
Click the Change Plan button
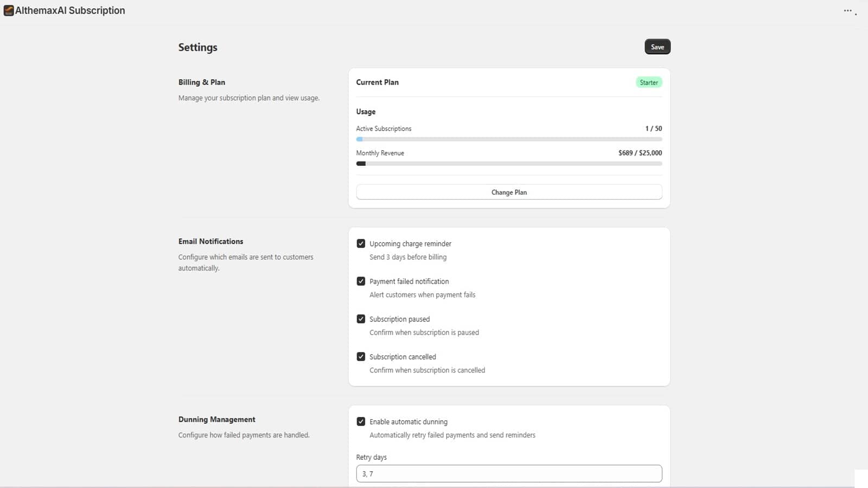click(x=508, y=192)
